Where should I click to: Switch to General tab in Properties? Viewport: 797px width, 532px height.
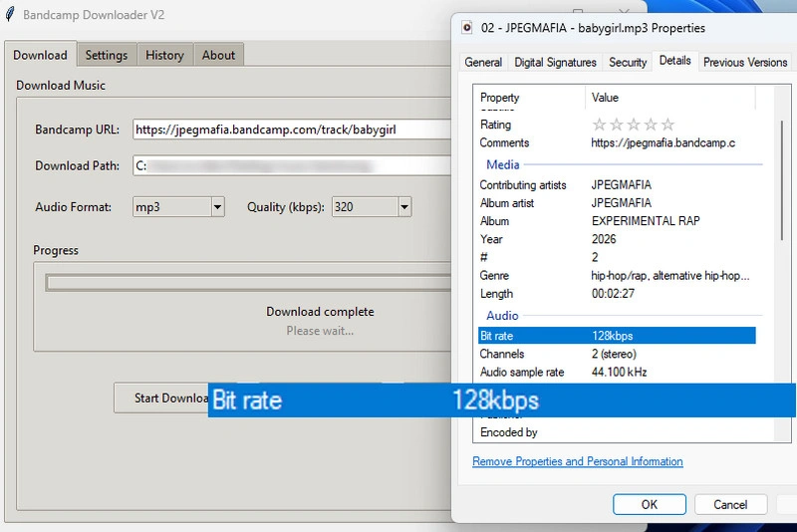point(483,62)
